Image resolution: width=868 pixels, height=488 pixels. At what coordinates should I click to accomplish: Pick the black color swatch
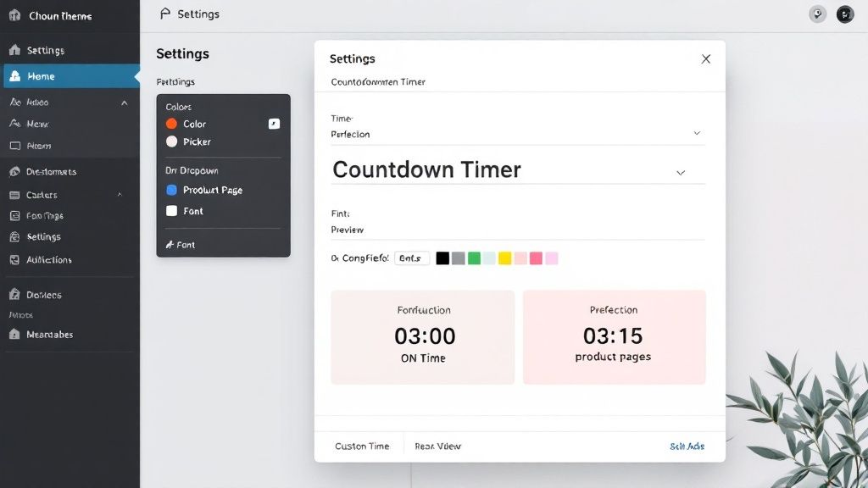[442, 258]
